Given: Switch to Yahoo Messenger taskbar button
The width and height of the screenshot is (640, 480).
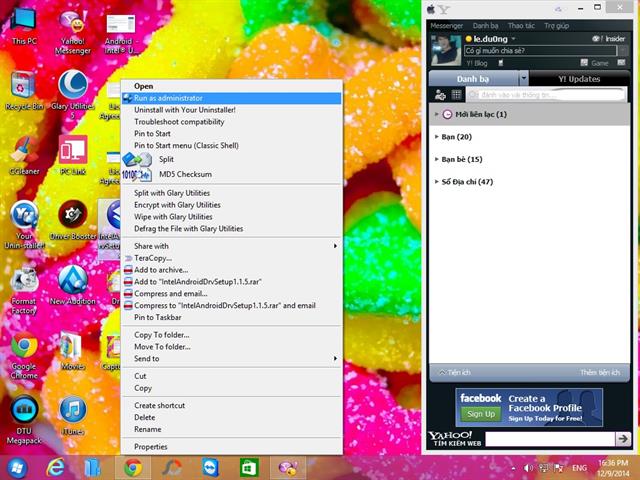Looking at the screenshot, I should (288, 468).
